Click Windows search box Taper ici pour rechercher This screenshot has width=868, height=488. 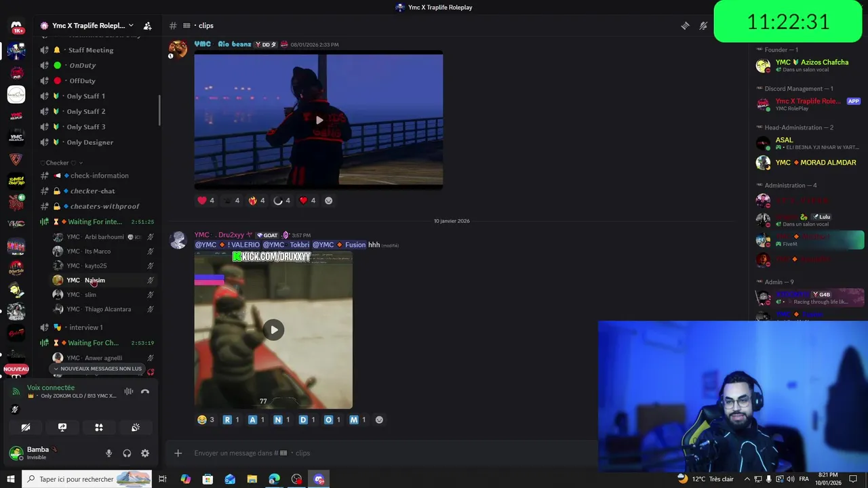click(x=87, y=479)
